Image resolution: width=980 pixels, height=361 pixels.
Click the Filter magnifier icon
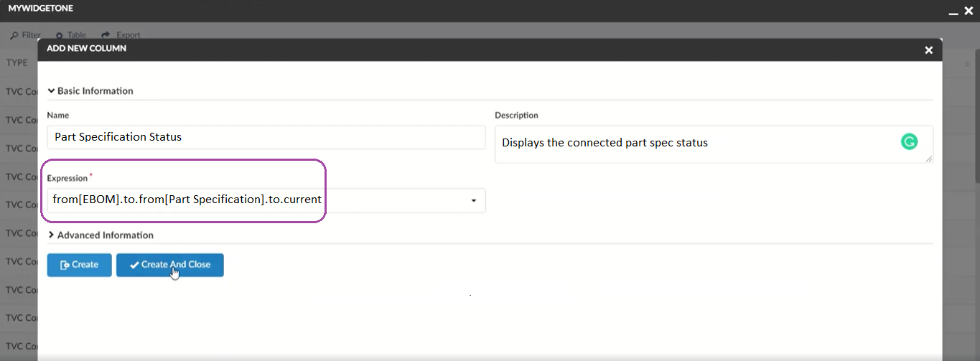click(14, 35)
